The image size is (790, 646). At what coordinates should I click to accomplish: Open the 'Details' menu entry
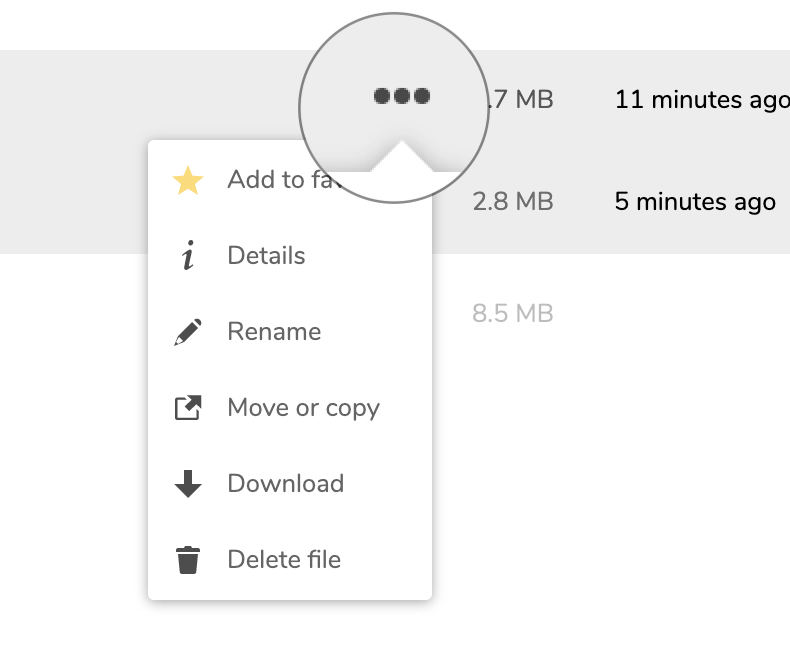tap(266, 256)
